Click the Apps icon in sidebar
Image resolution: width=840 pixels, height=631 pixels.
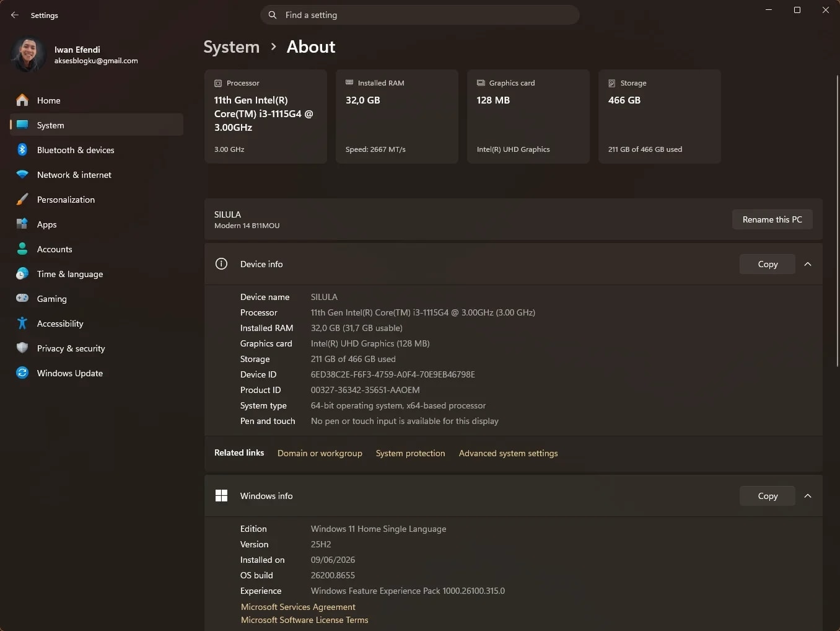[x=22, y=224]
